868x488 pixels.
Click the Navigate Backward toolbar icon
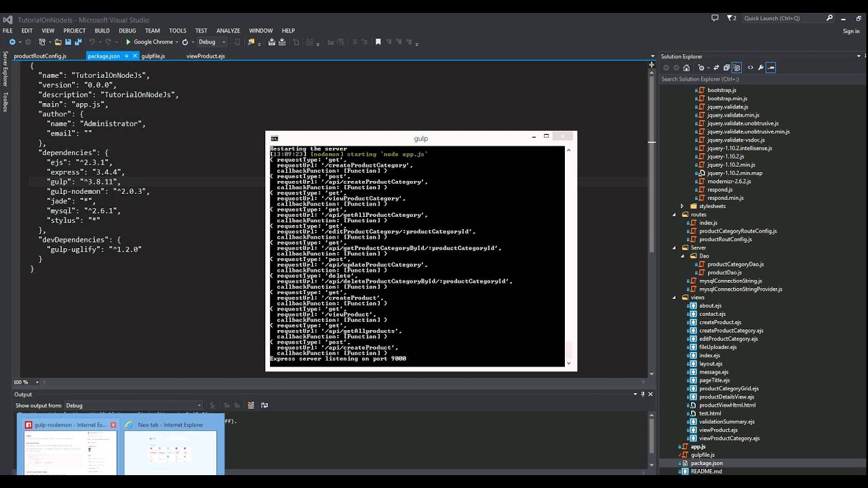click(12, 42)
